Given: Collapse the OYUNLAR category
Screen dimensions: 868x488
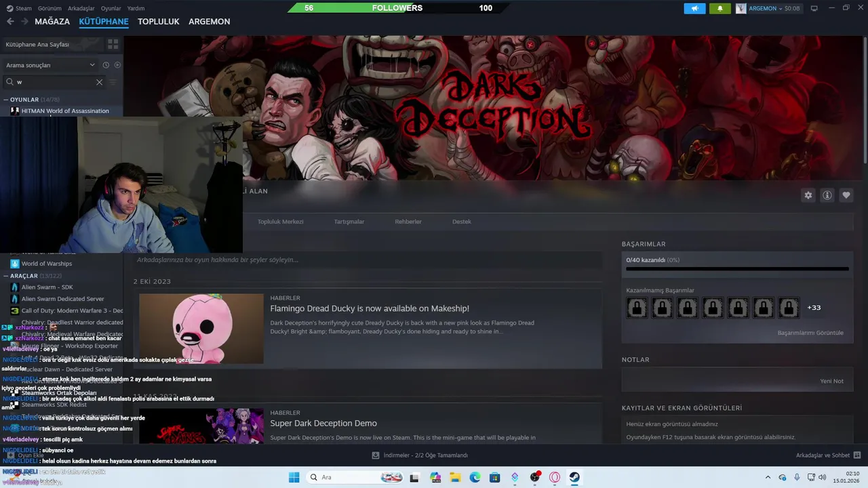Looking at the screenshot, I should point(6,100).
